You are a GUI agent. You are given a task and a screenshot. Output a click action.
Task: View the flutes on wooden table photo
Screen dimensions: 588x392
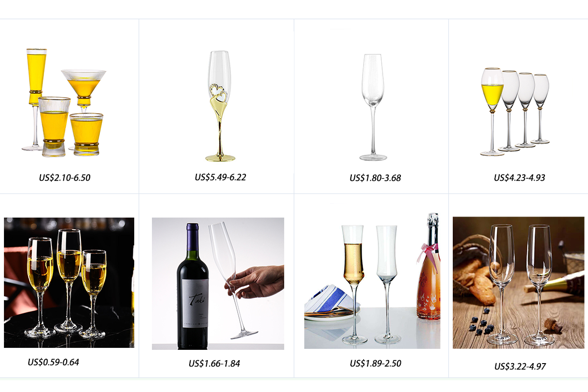[518, 283]
